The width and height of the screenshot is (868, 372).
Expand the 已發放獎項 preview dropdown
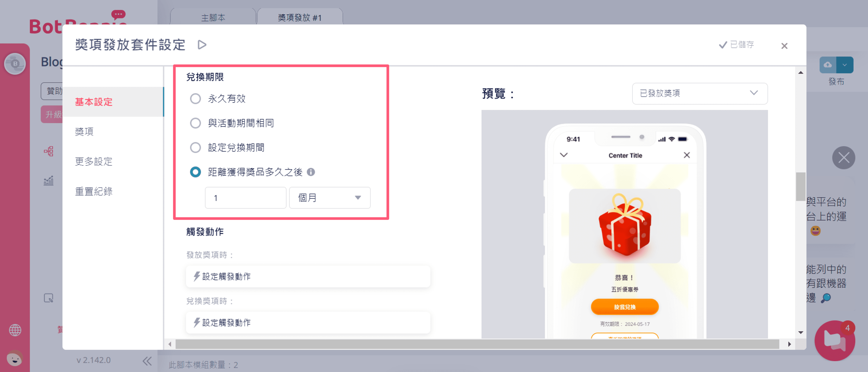point(700,93)
